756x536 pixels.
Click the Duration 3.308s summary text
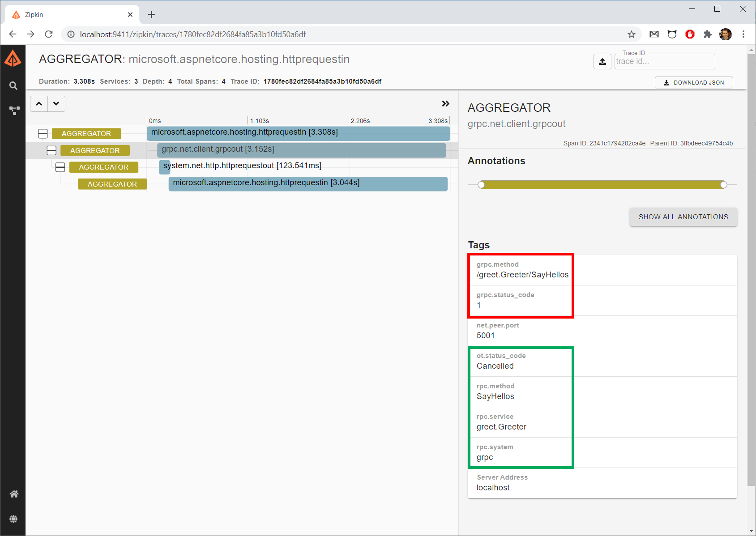click(x=67, y=81)
